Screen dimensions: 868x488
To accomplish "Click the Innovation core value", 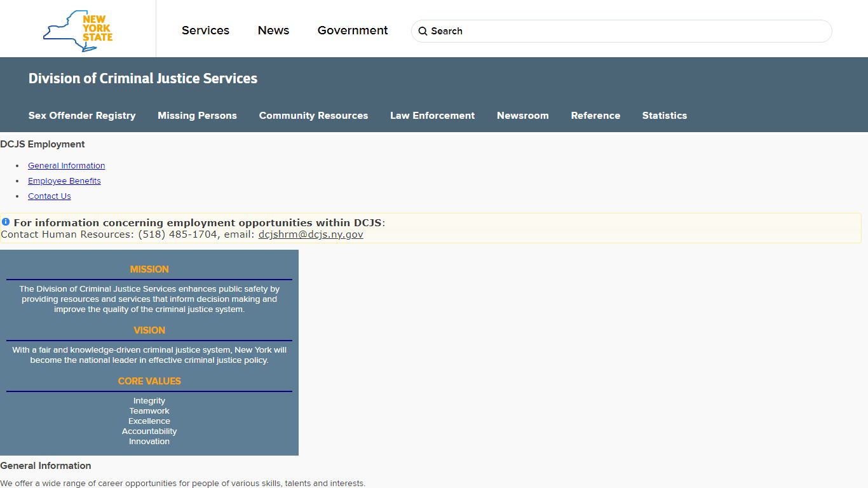I will tap(149, 442).
